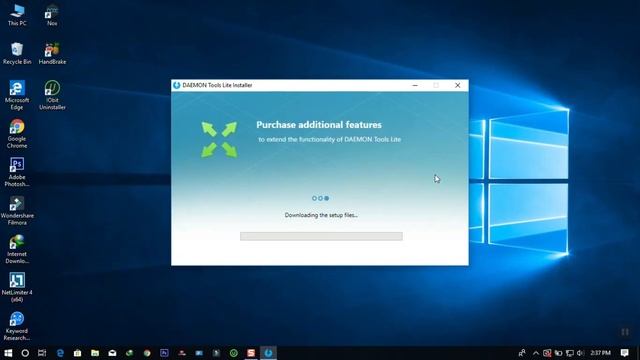This screenshot has height=360, width=640.
Task: Click DAEMON Tools installer taskbar button
Action: 268,353
